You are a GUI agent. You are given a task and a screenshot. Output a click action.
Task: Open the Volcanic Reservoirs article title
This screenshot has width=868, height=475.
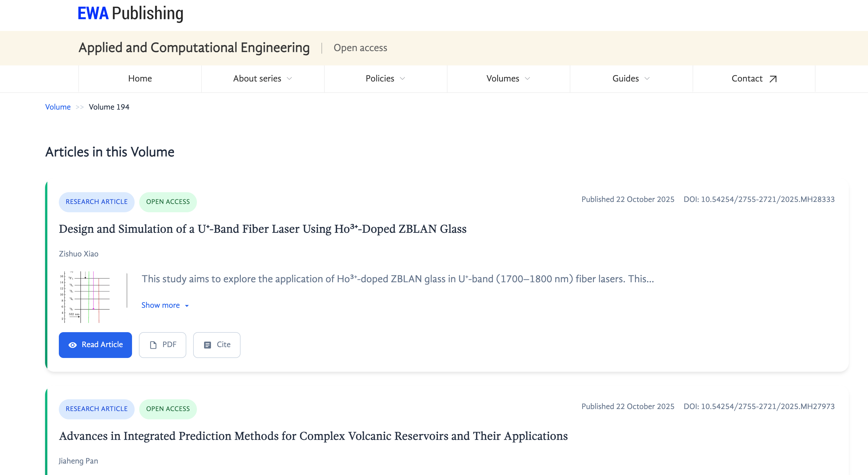[x=313, y=436]
